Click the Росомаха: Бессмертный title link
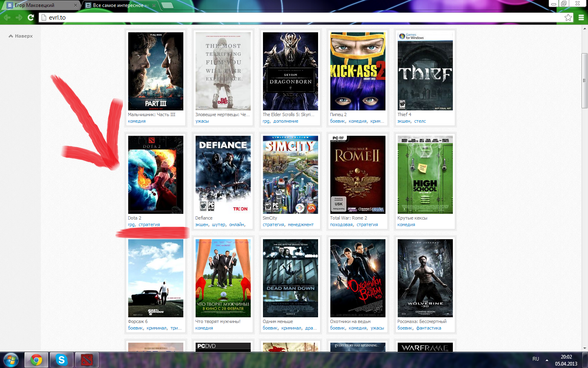 pyautogui.click(x=422, y=321)
